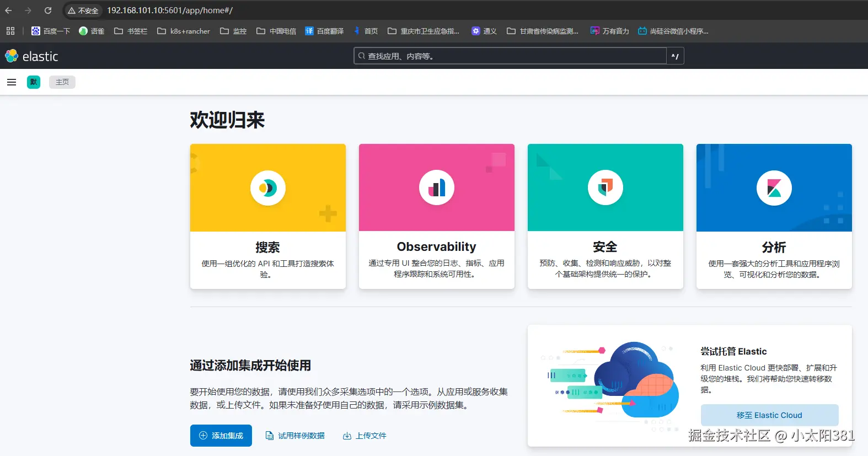The width and height of the screenshot is (868, 456).
Task: Open the 通义 bookmark
Action: pyautogui.click(x=484, y=31)
